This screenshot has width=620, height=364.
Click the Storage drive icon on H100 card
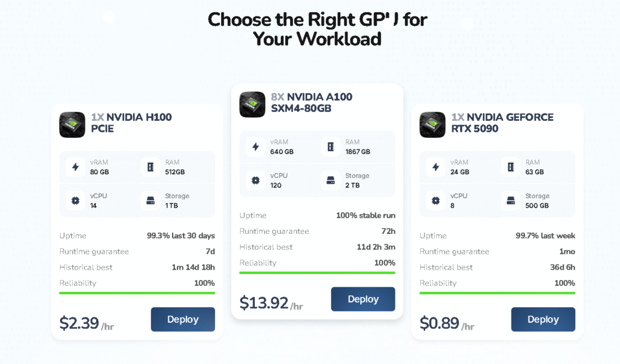(x=151, y=200)
